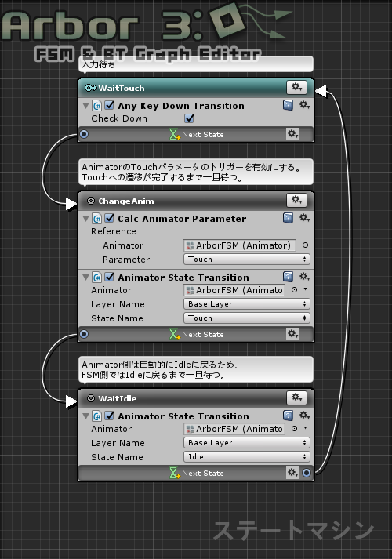Click the Reference label in Calc Animator Parameter
392x559 pixels.
[114, 231]
